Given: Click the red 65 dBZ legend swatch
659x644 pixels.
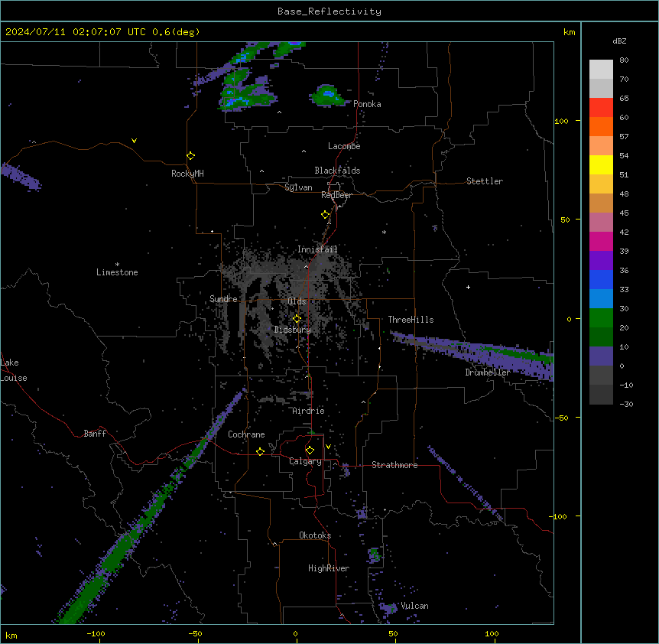Looking at the screenshot, I should [601, 108].
